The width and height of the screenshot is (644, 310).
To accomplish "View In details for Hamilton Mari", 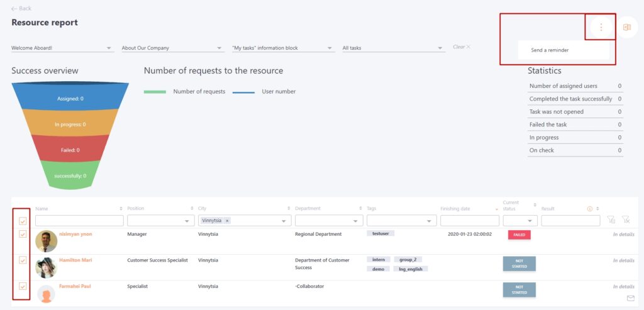I will coord(623,261).
